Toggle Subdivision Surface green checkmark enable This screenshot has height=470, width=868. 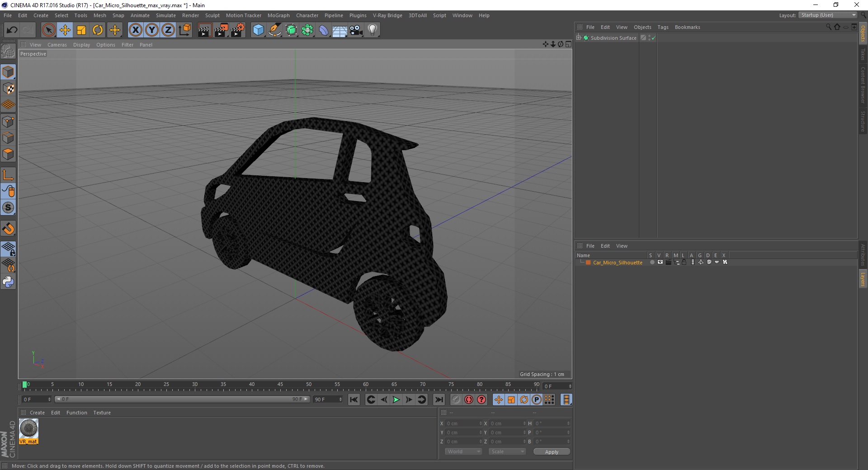pos(653,38)
